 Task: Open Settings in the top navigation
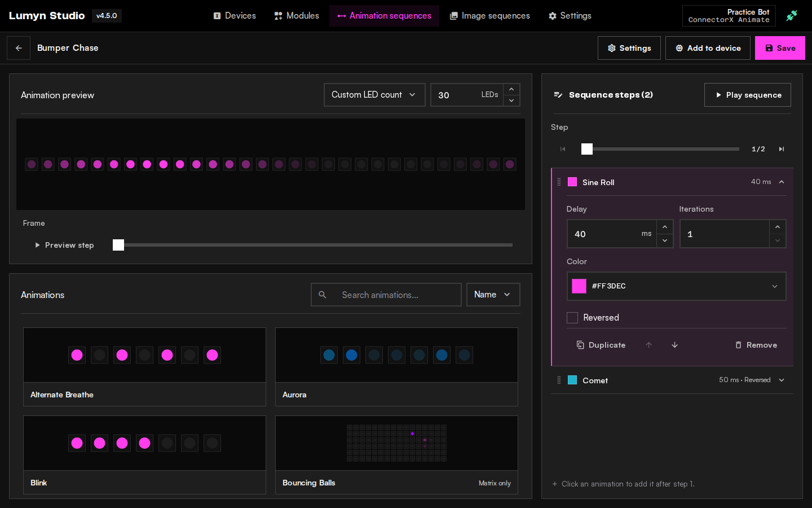pos(570,16)
